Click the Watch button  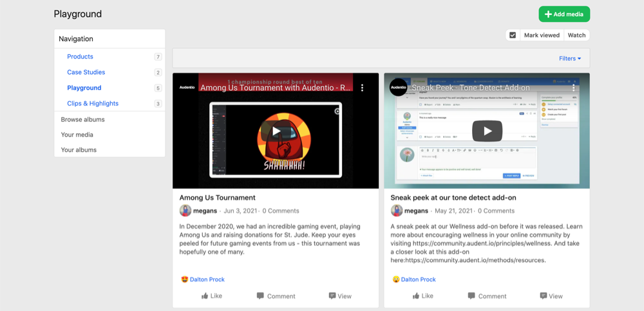tap(576, 35)
